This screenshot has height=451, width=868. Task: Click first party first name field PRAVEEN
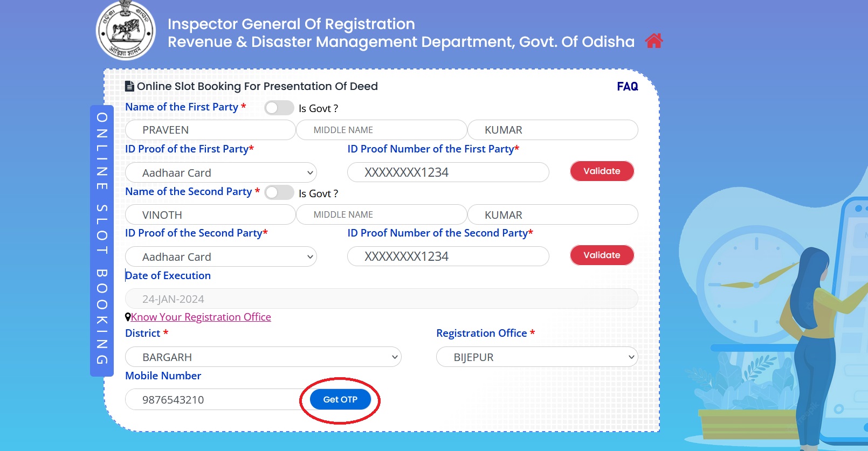tap(210, 130)
